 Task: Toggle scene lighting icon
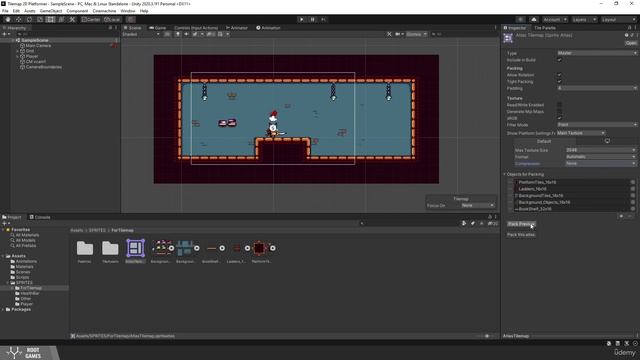[178, 34]
